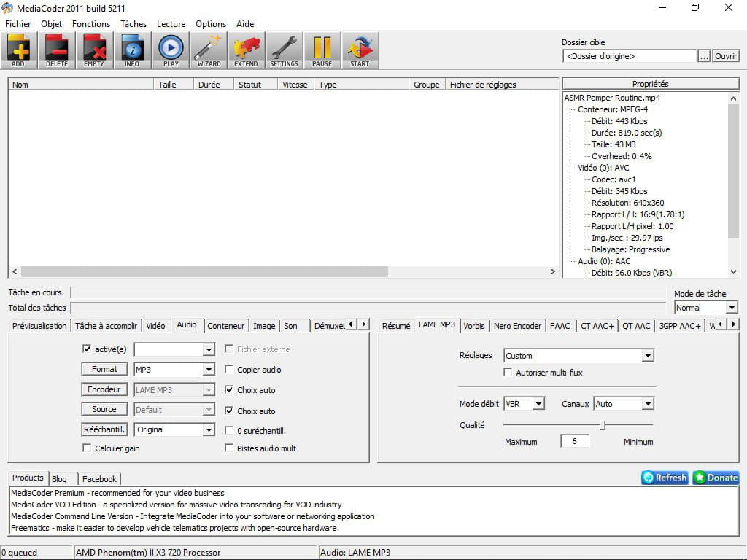Image resolution: width=747 pixels, height=560 pixels.
Task: Enable Pistes audio mult checkbox
Action: click(x=229, y=448)
